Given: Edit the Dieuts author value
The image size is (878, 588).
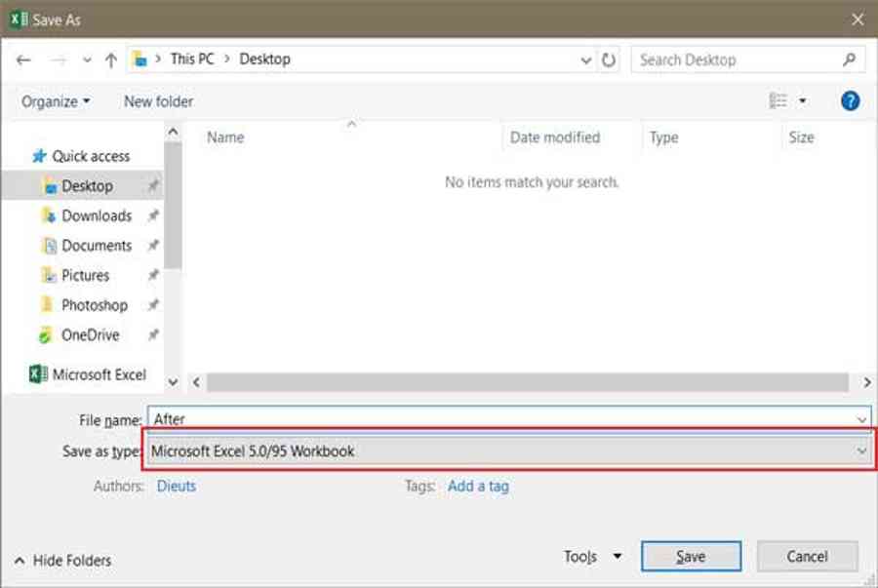Looking at the screenshot, I should click(x=177, y=487).
